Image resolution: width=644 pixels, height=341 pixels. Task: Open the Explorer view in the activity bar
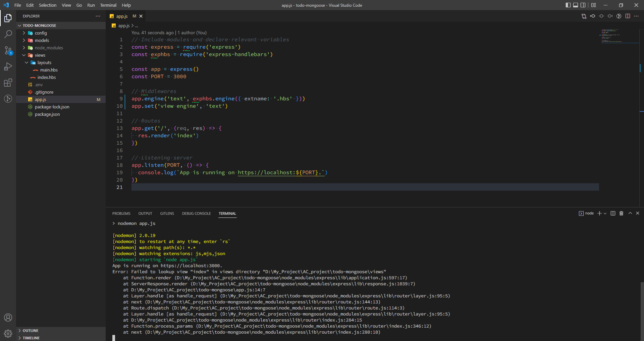click(8, 18)
